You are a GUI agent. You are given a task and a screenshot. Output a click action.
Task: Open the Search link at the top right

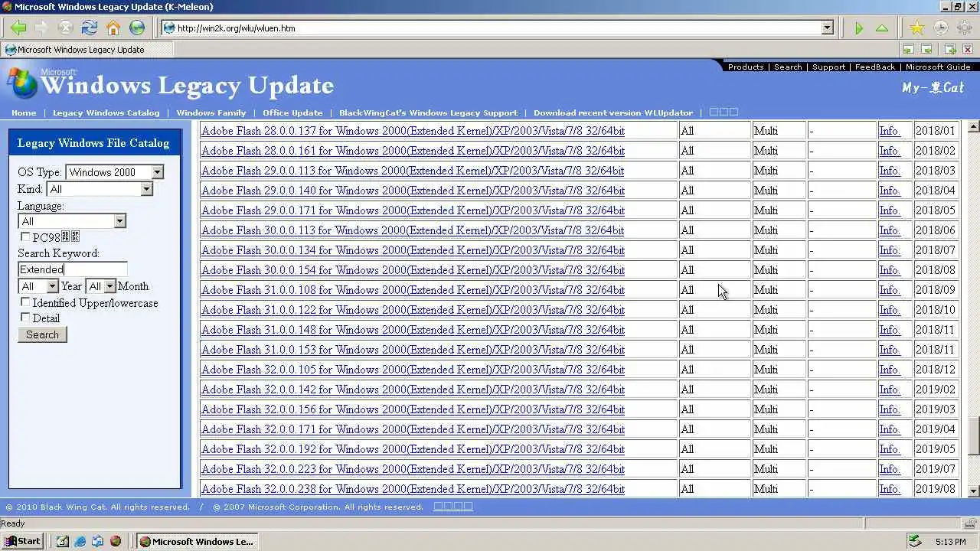coord(788,67)
